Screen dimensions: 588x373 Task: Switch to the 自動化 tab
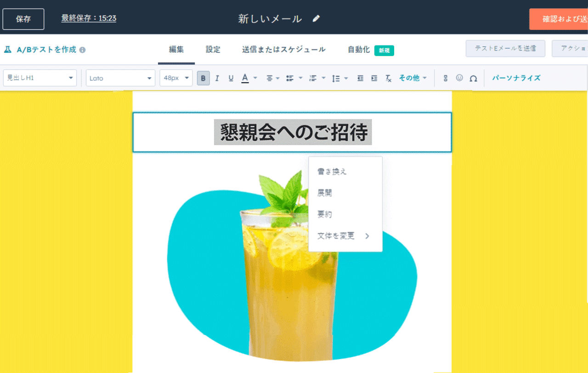[x=359, y=50]
